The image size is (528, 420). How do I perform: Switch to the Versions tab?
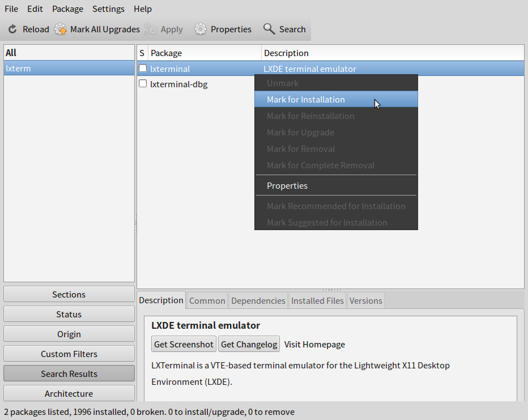pyautogui.click(x=366, y=300)
